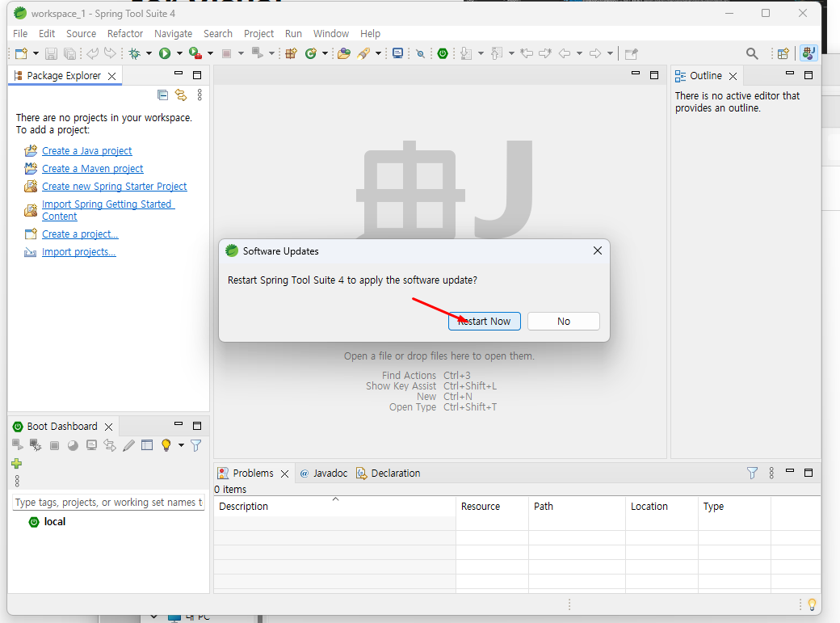Click Create new Spring Starter Project link
Image resolution: width=840 pixels, height=623 pixels.
[x=114, y=187]
